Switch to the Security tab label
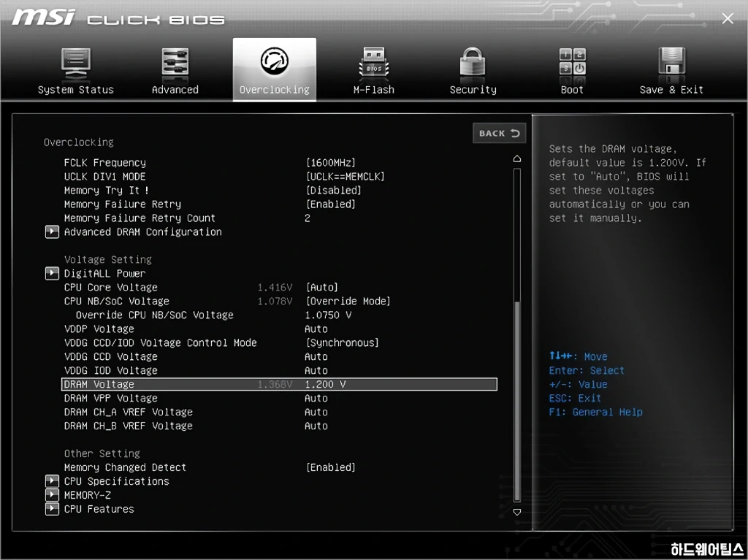Screen dimensions: 748x560 [473, 90]
